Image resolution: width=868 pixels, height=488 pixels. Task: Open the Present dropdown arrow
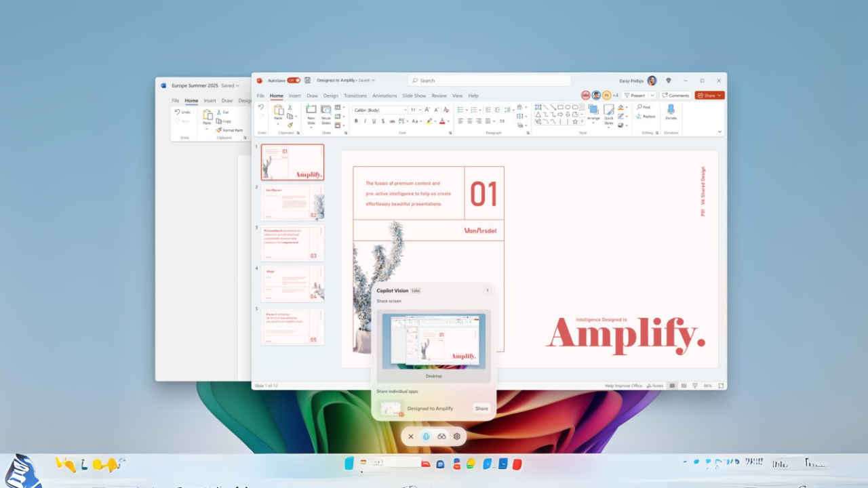click(x=652, y=96)
